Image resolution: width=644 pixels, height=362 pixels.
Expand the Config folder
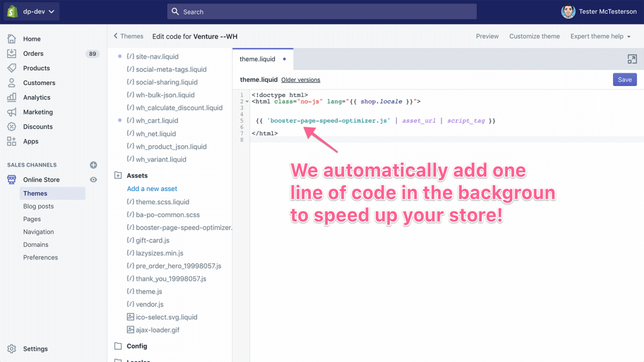118,346
